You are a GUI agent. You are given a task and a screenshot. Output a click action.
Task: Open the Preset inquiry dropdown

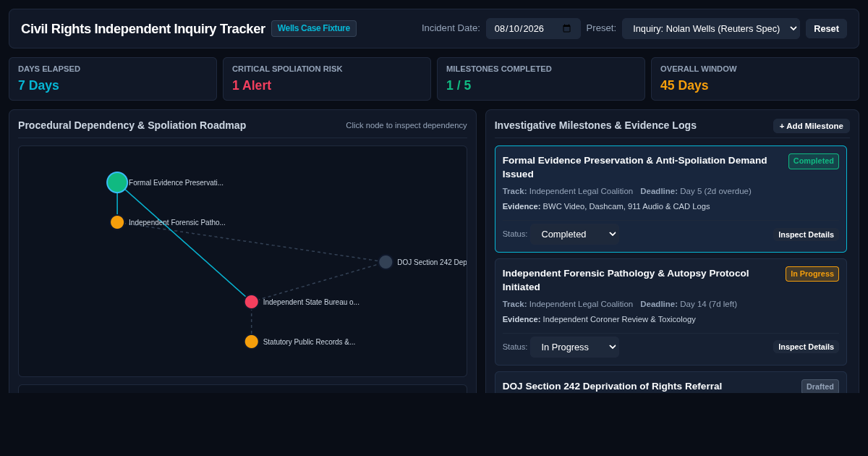pyautogui.click(x=711, y=29)
